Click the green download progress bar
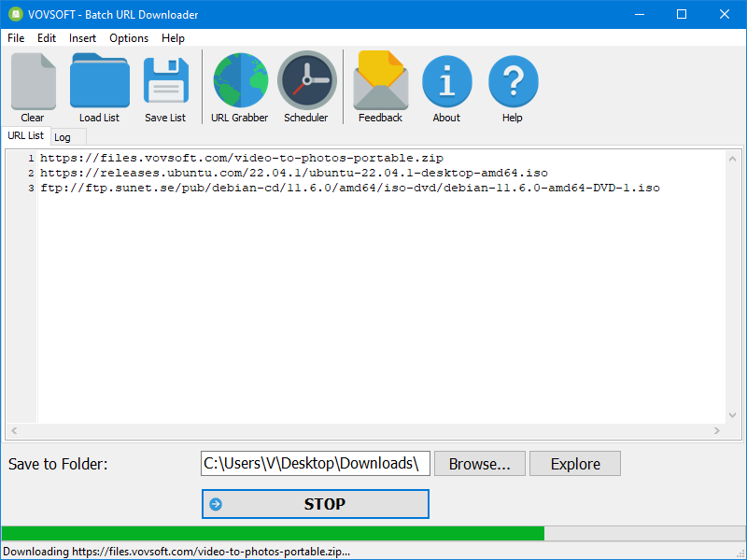The height and width of the screenshot is (560, 747). point(280,531)
